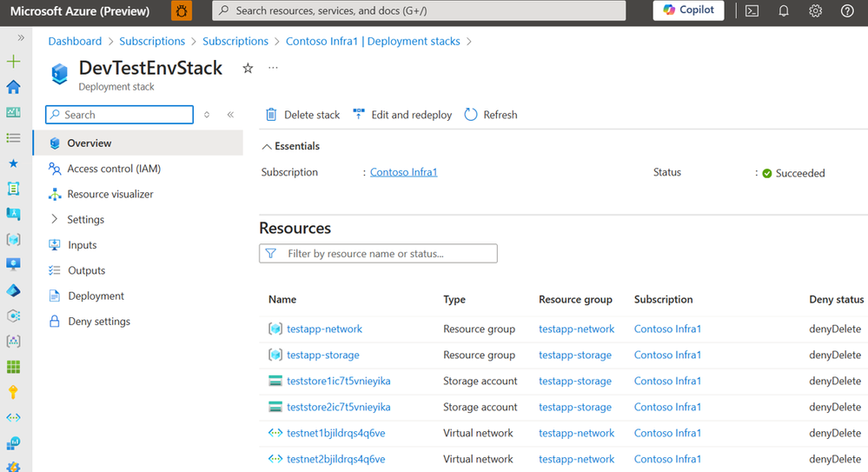Go to Home from the sidebar house icon
This screenshot has width=868, height=472.
[13, 87]
